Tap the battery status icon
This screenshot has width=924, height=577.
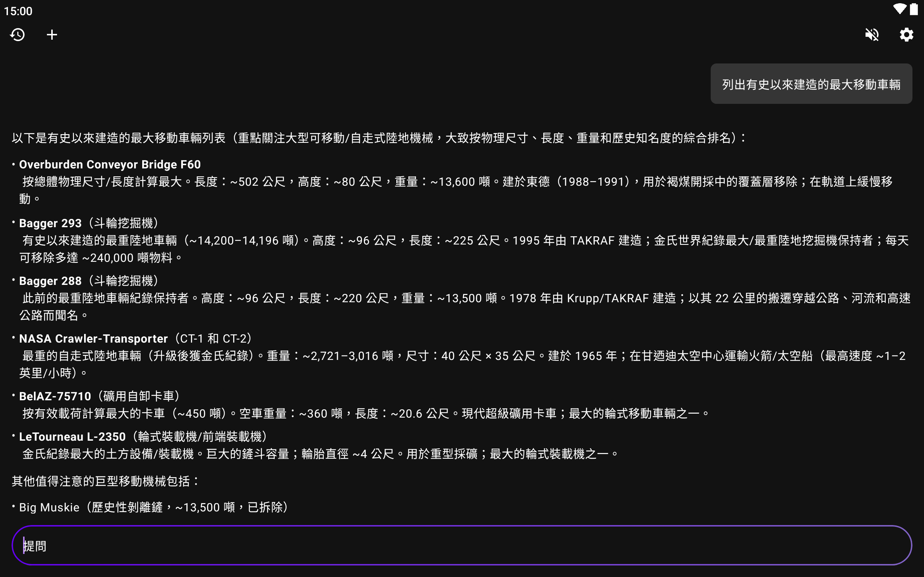[914, 9]
